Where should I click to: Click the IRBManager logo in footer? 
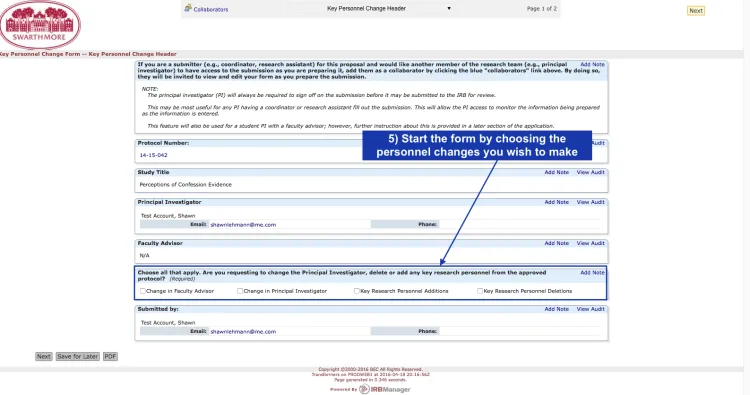coord(385,389)
